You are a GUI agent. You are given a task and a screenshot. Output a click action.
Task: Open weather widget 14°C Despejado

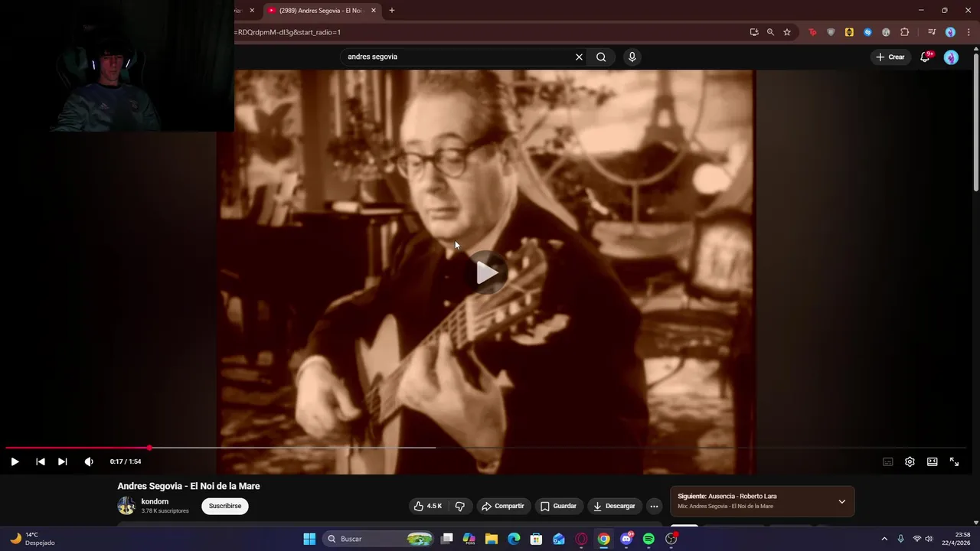32,539
